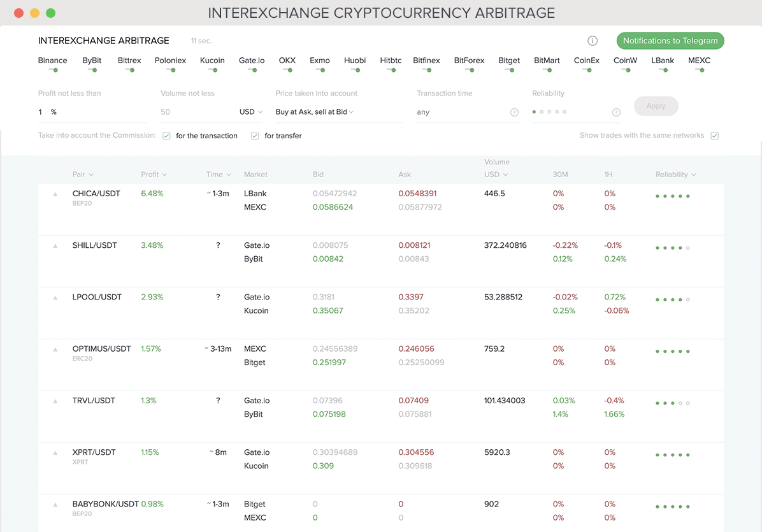Click the help icon beside Reliability filter
Image resolution: width=762 pixels, height=532 pixels.
click(x=615, y=112)
